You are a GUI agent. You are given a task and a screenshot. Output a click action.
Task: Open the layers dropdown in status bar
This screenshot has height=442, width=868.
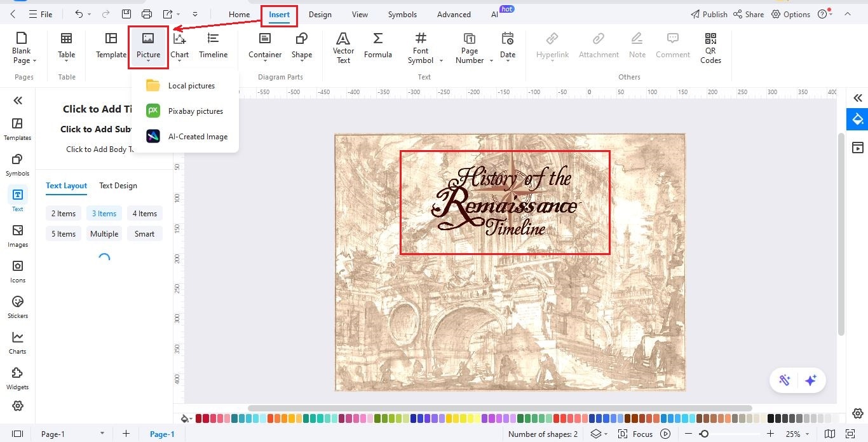[599, 434]
